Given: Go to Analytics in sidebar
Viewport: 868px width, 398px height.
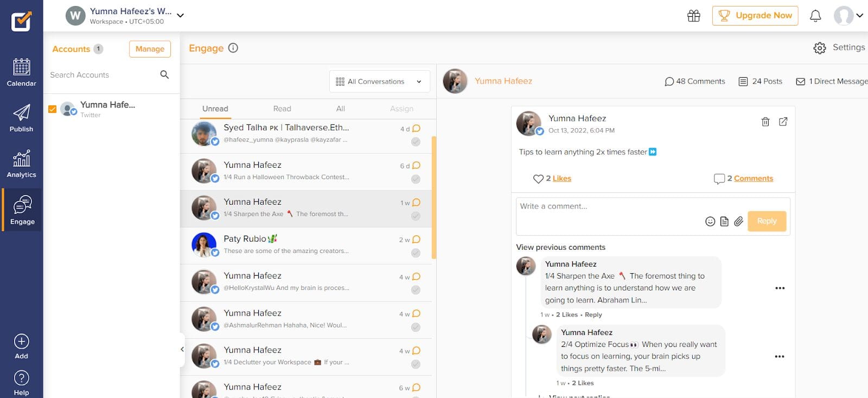Looking at the screenshot, I should (21, 164).
